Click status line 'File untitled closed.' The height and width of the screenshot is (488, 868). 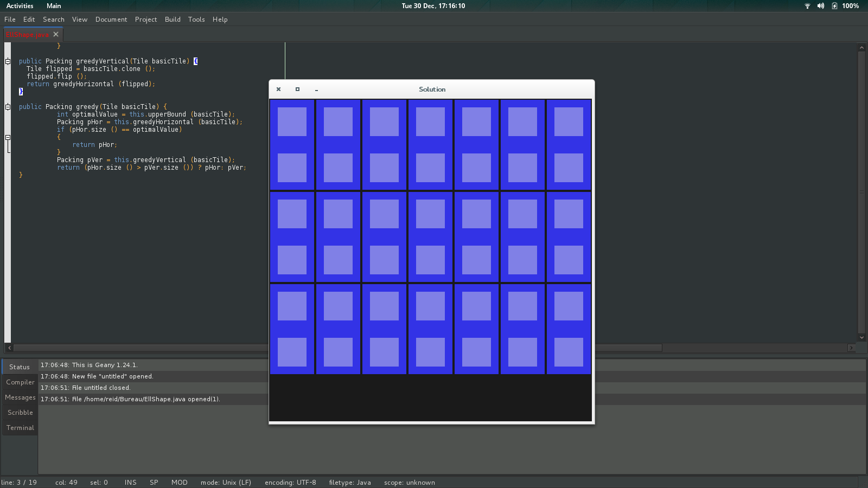86,388
